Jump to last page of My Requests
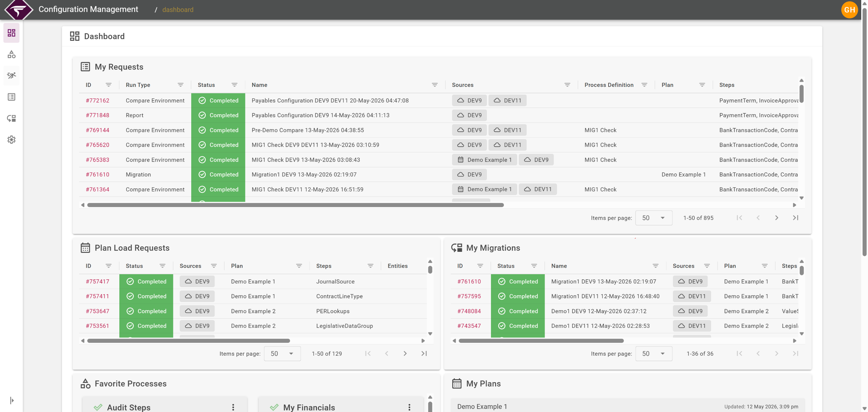 click(795, 218)
